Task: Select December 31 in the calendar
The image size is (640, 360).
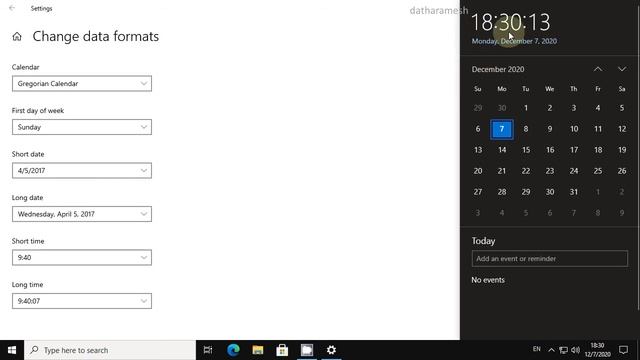Action: [573, 192]
